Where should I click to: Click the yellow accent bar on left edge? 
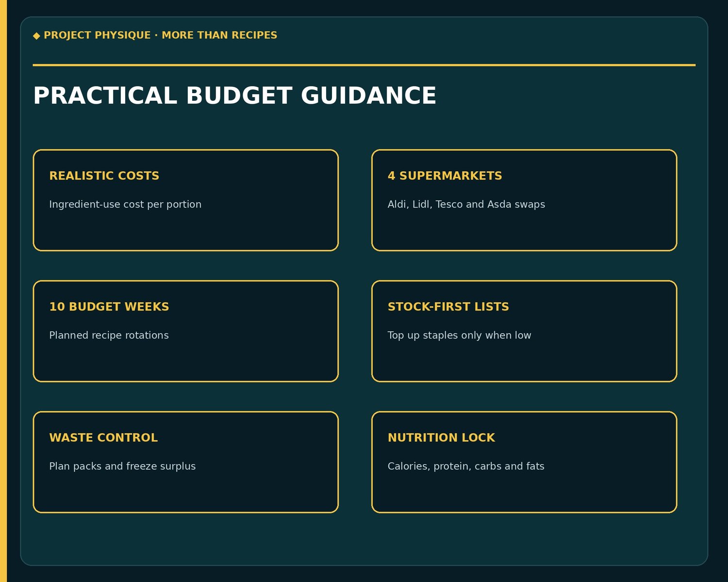pos(3,291)
